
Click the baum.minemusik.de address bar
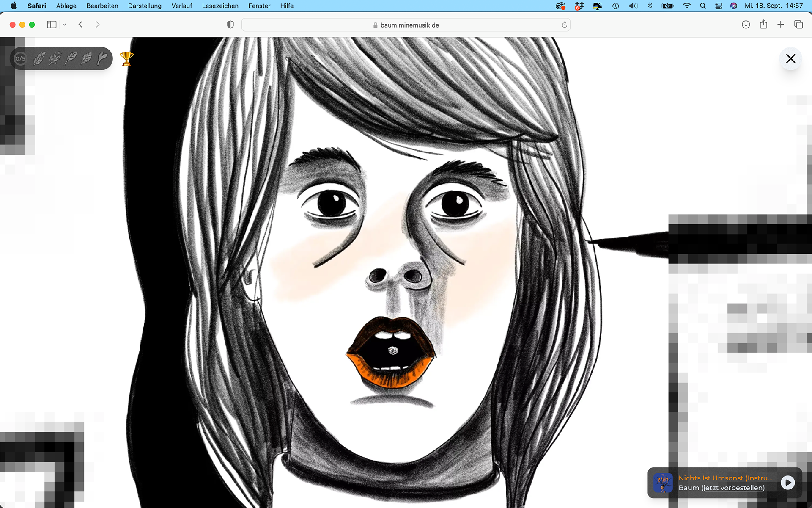[x=406, y=25]
